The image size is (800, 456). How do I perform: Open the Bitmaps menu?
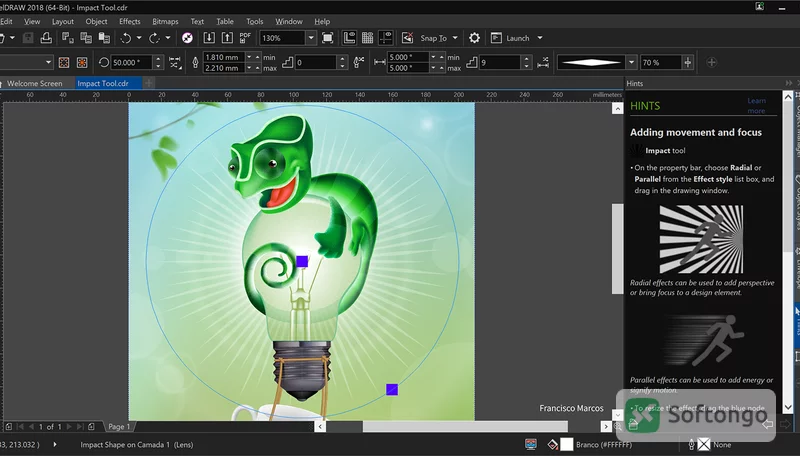click(165, 21)
